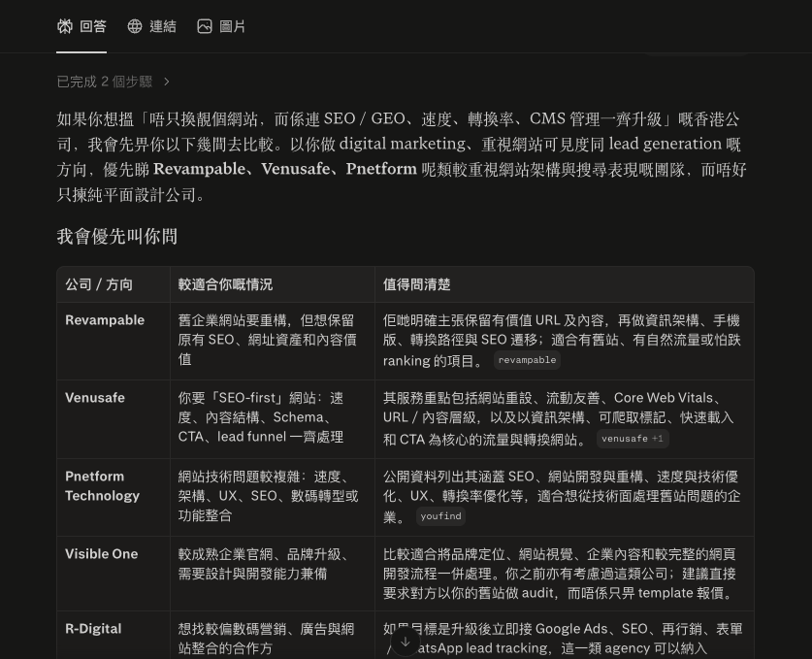Select the Venusafe table cell
Viewport: 812px width, 659px height.
[114, 419]
